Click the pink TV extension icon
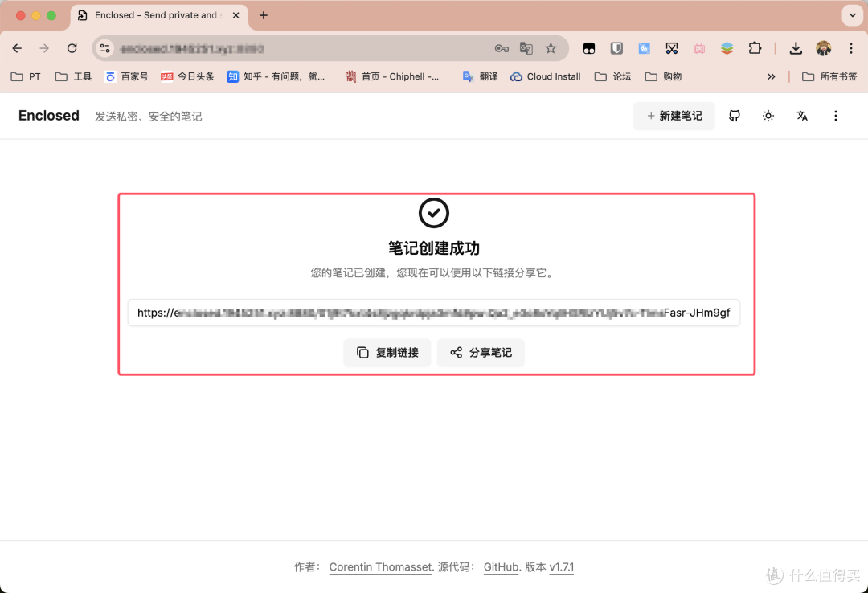The height and width of the screenshot is (593, 868). [699, 49]
